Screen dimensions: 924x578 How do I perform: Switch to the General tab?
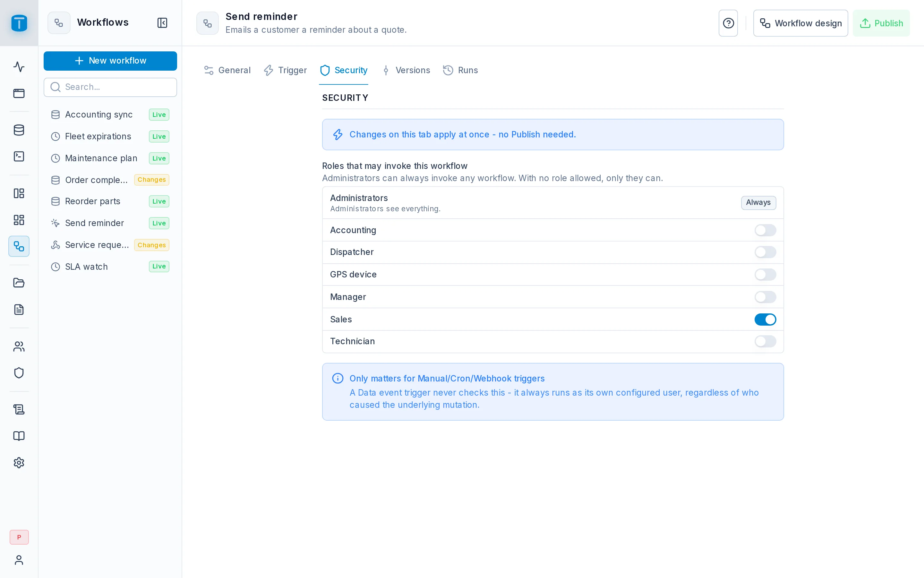coord(227,70)
